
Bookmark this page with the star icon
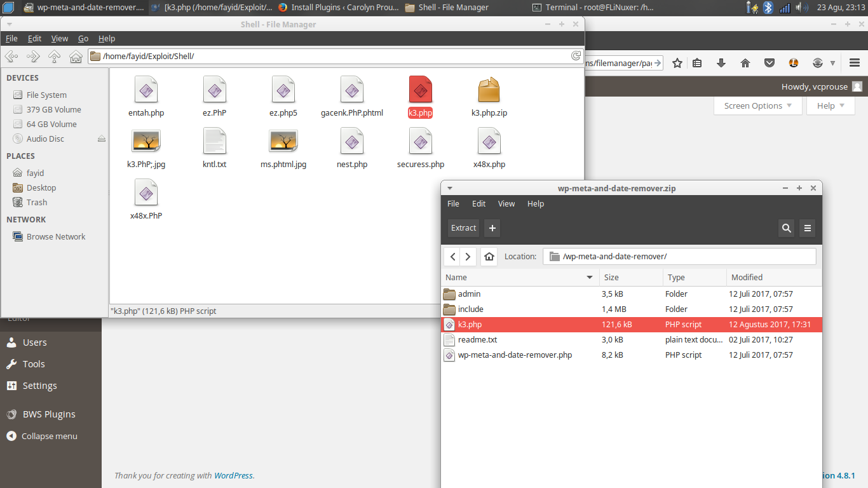click(677, 63)
